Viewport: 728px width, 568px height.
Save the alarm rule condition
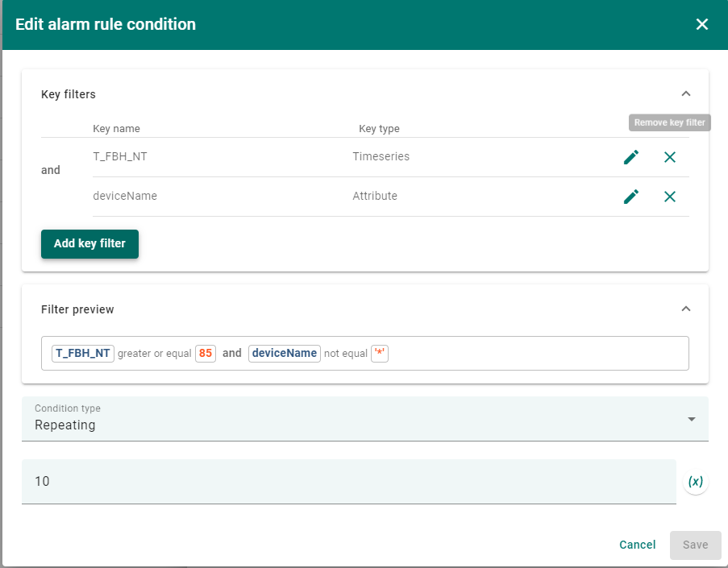pyautogui.click(x=695, y=545)
